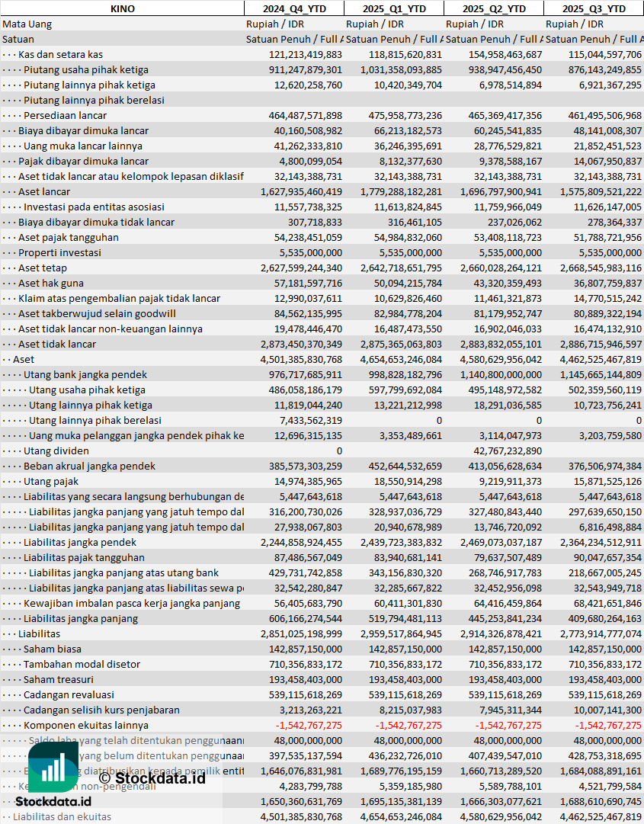Screen dimensions: 644x824
Task: Click the Mata Uang row label
Action: coord(27,24)
